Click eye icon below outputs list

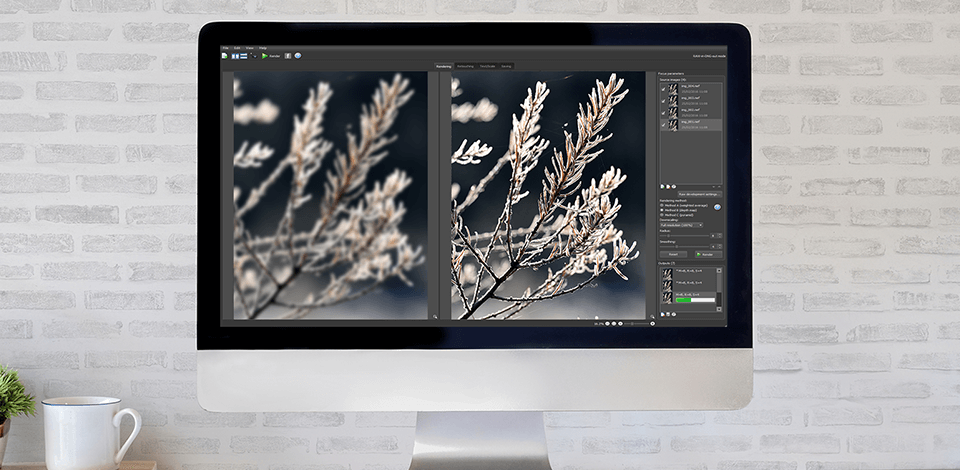point(674,314)
